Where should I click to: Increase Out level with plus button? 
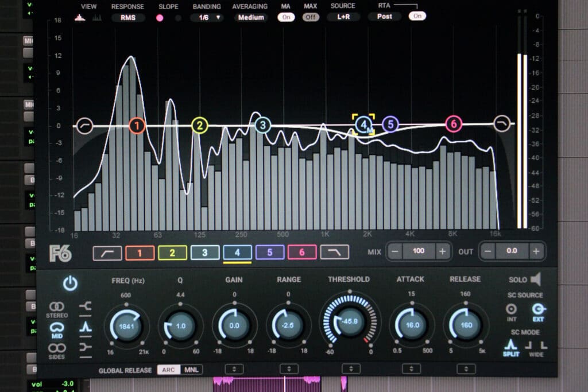[x=536, y=251]
